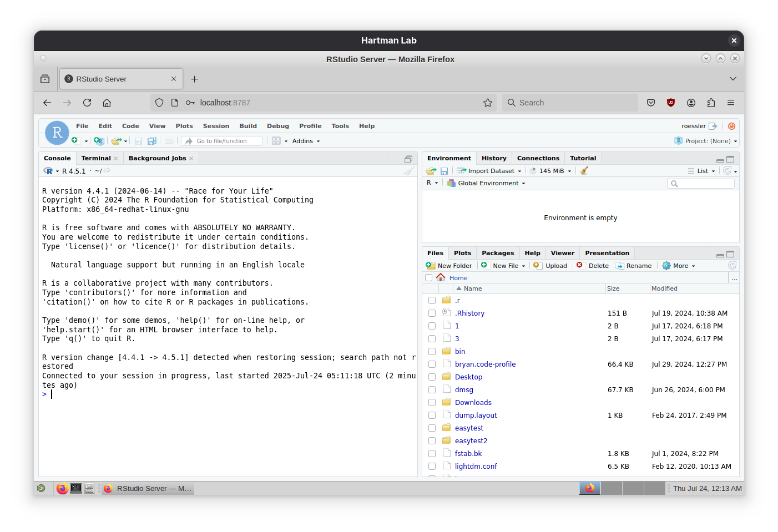Open the workspace panes layout icon
Image resolution: width=778 pixels, height=532 pixels.
[x=277, y=140]
